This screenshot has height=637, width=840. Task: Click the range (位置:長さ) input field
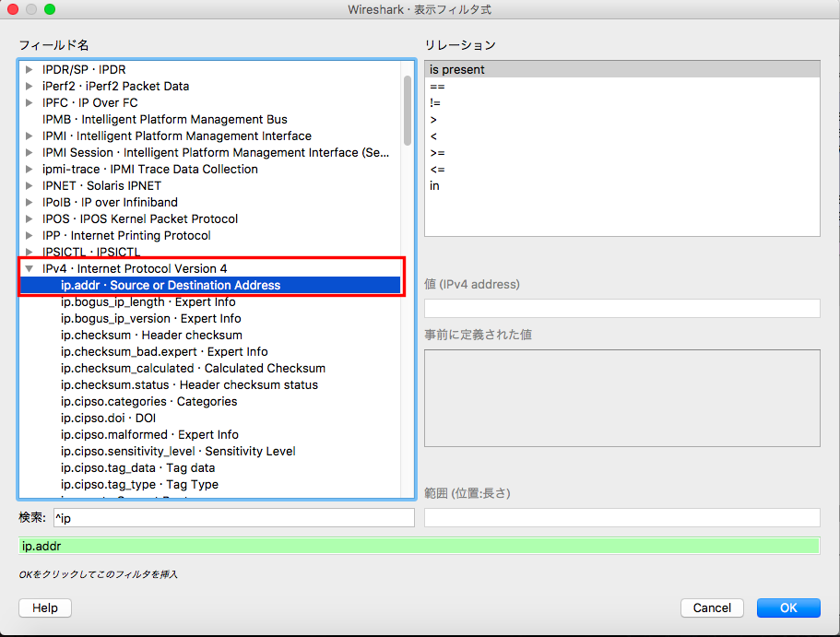pyautogui.click(x=622, y=517)
